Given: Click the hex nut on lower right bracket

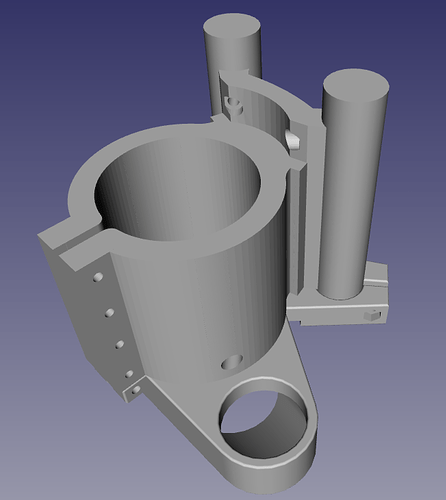Looking at the screenshot, I should click(372, 315).
